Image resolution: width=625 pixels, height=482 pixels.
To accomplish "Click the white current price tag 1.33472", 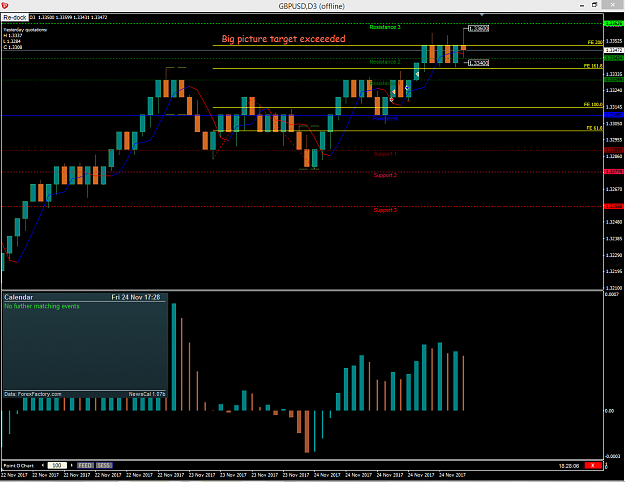I will (x=614, y=50).
